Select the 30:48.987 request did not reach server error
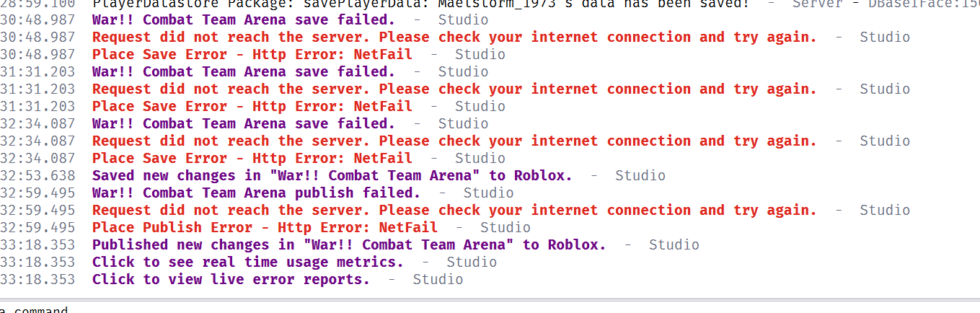This screenshot has width=980, height=313. pos(454,37)
